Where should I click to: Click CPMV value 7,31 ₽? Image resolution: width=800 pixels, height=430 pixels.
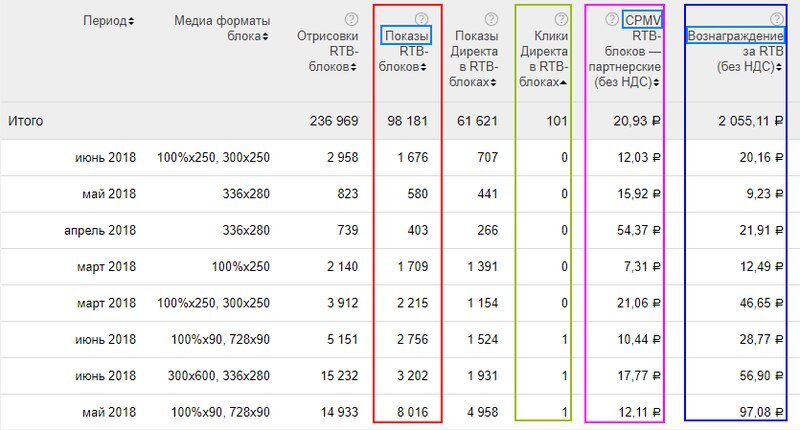coord(642,266)
